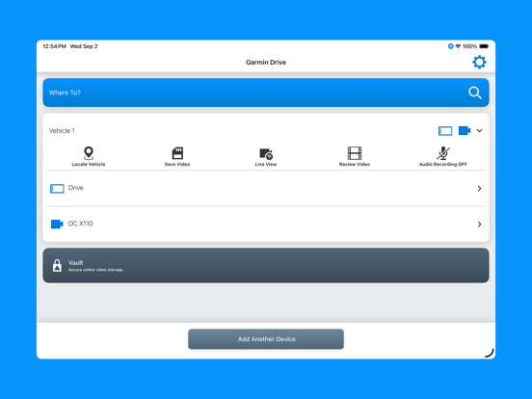Screen dimensions: 532x399
Task: Click the Review Video label
Action: coord(355,164)
